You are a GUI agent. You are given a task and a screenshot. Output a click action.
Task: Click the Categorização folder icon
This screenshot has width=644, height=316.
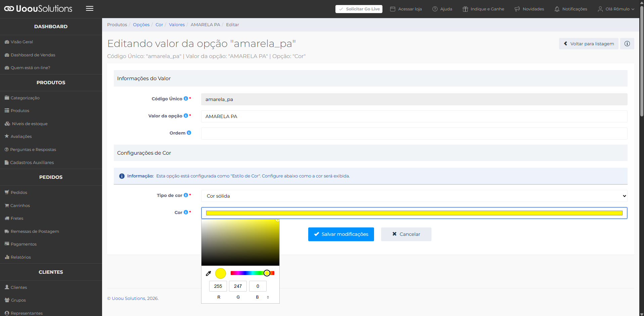7,98
